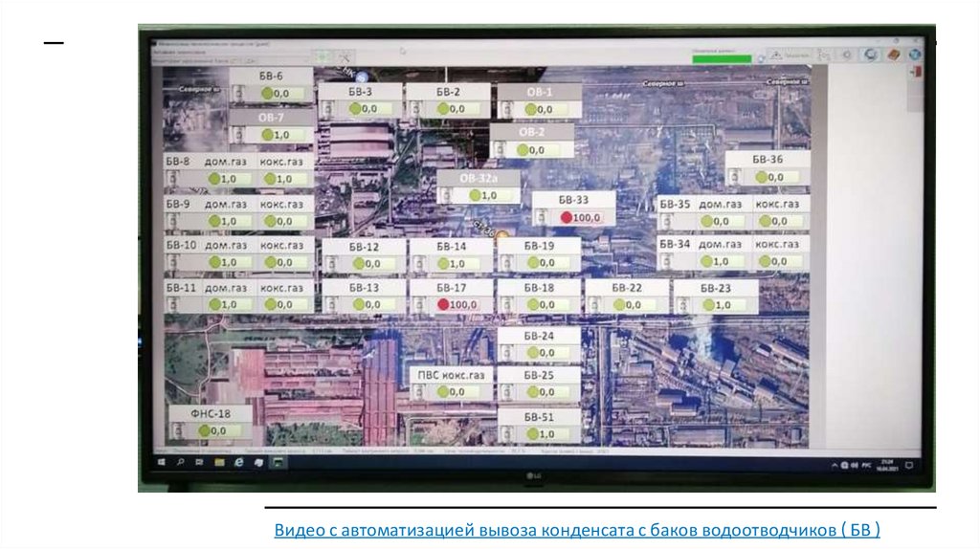The image size is (980, 549).
Task: Click the tank icon in БВ-6 panel
Action: pyautogui.click(x=239, y=94)
